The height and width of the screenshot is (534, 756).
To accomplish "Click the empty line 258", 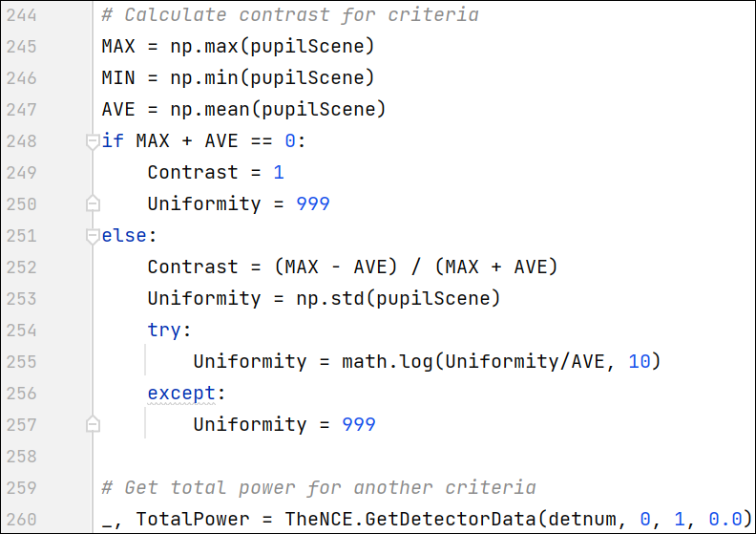I will (x=424, y=457).
